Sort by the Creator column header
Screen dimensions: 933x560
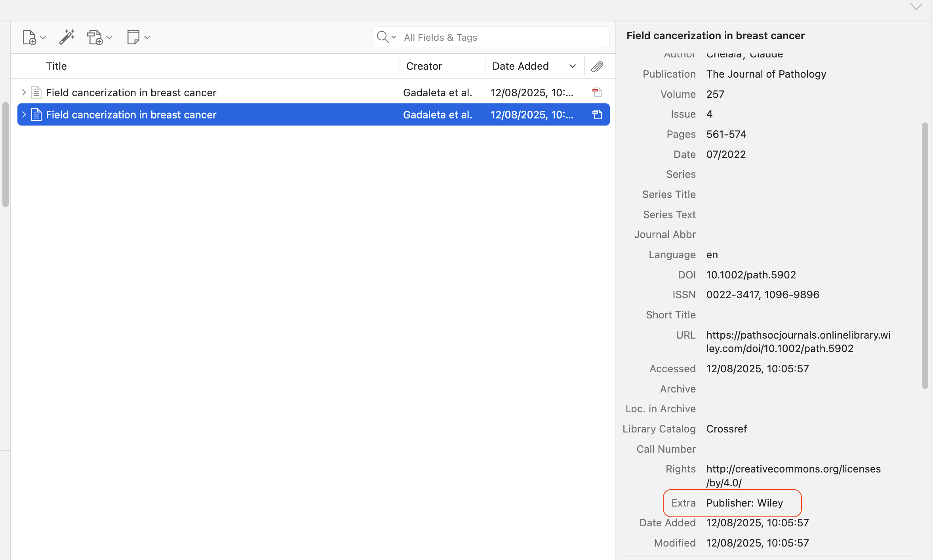click(x=424, y=66)
